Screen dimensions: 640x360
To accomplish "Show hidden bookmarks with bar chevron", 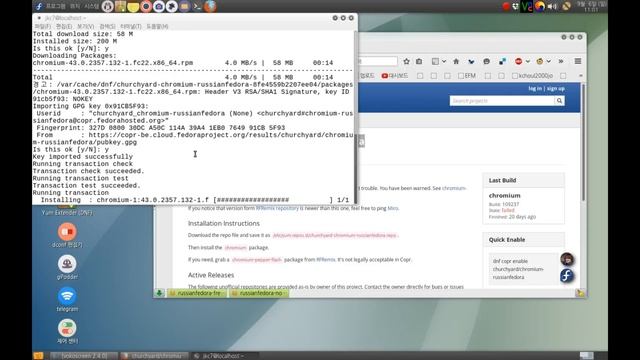I will [581, 76].
